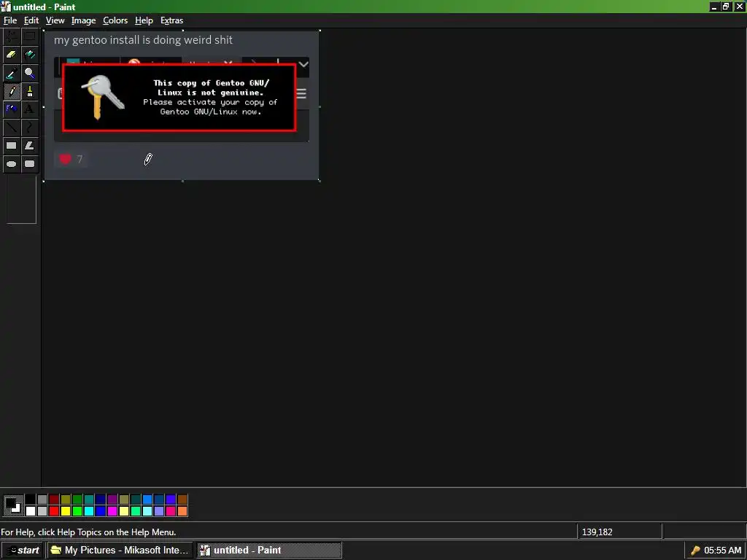Open the File menu
This screenshot has width=747, height=560.
[x=10, y=20]
